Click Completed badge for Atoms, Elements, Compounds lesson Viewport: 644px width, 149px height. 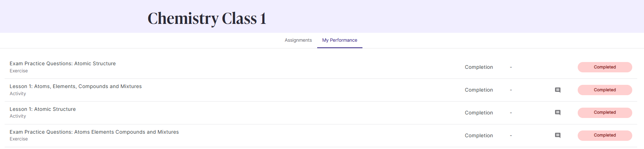(605, 90)
